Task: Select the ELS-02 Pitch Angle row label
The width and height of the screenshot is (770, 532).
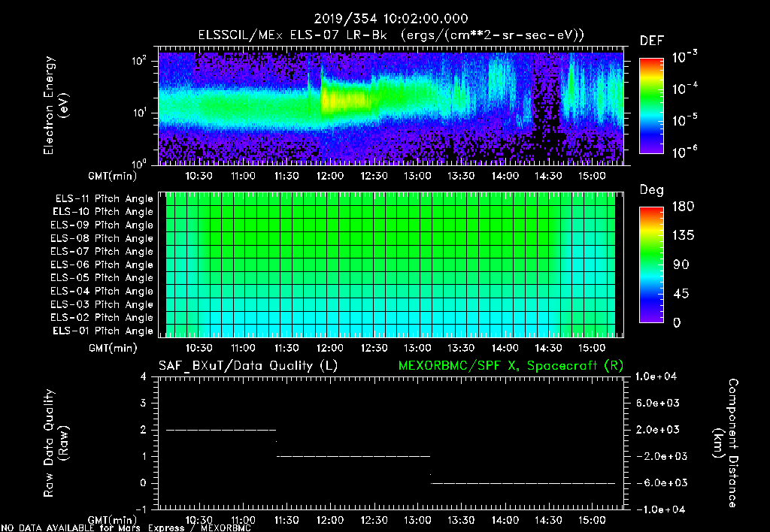Action: point(102,318)
